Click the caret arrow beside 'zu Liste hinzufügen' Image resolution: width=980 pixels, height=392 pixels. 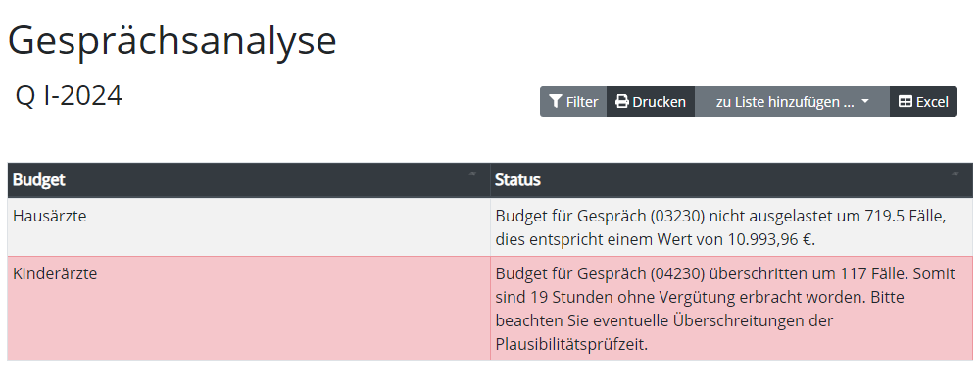865,102
